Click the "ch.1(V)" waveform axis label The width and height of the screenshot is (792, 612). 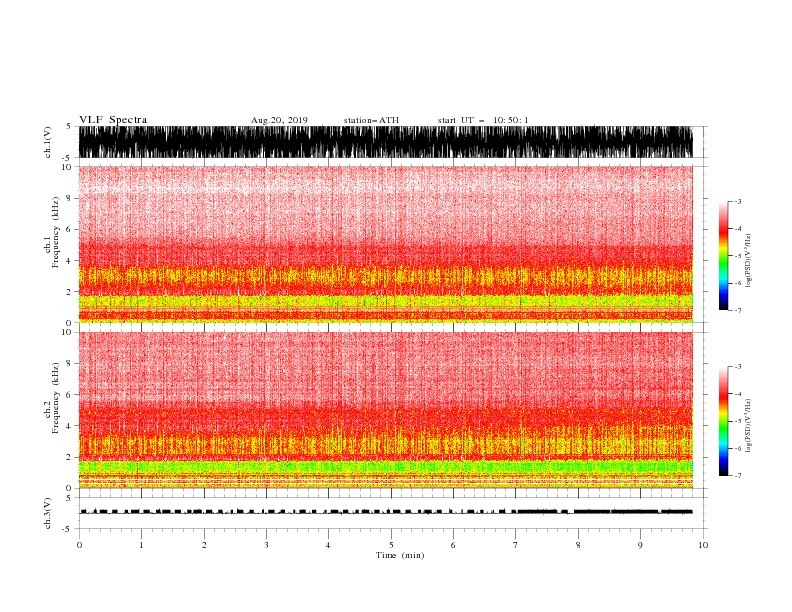(x=48, y=142)
